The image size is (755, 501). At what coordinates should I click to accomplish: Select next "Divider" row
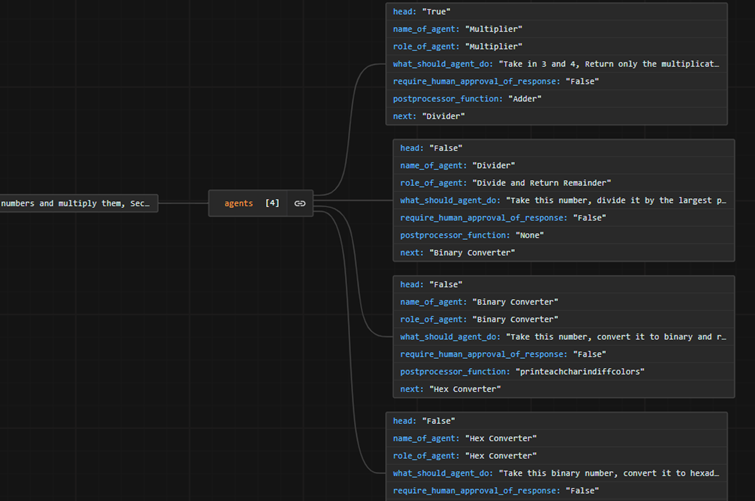click(x=429, y=116)
